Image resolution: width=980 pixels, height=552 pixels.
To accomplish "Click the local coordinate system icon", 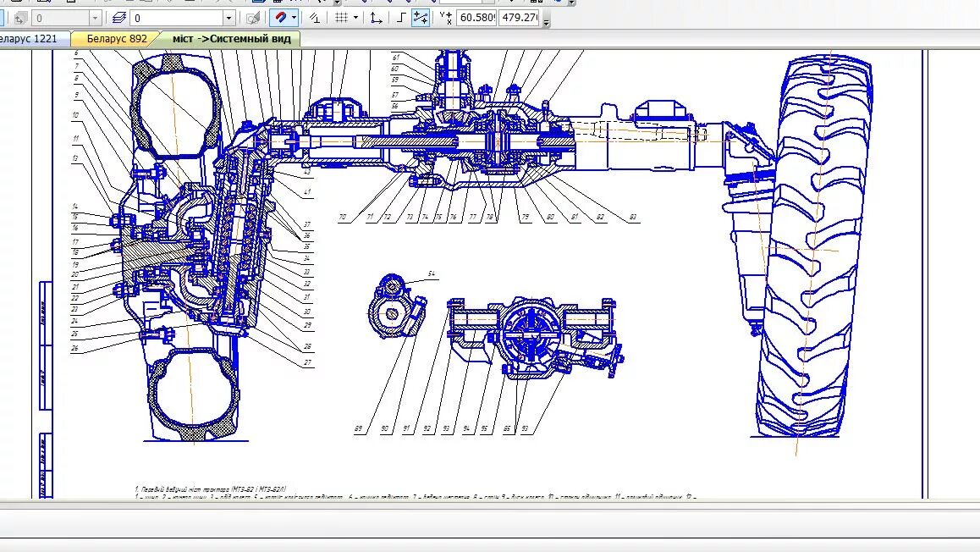I will [377, 18].
